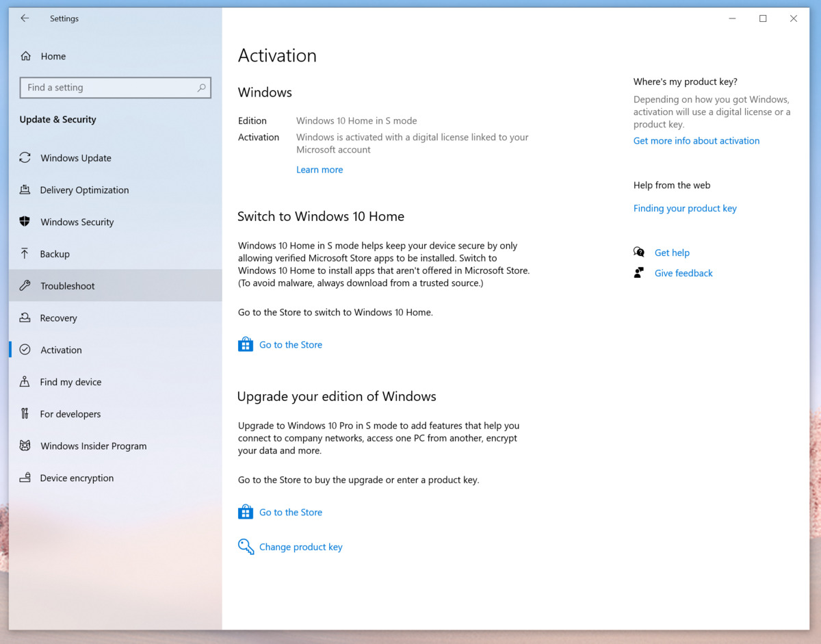This screenshot has height=644, width=821.
Task: Select the Activation sidebar entry
Action: 116,350
